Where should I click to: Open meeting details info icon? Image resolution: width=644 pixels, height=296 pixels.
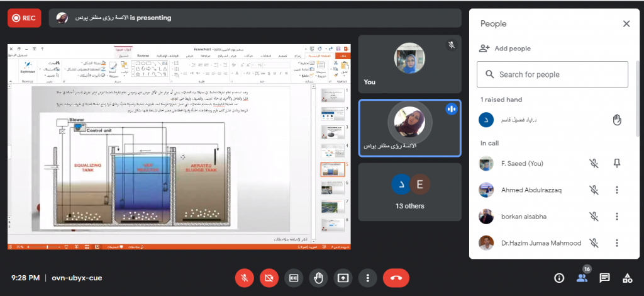click(x=559, y=278)
